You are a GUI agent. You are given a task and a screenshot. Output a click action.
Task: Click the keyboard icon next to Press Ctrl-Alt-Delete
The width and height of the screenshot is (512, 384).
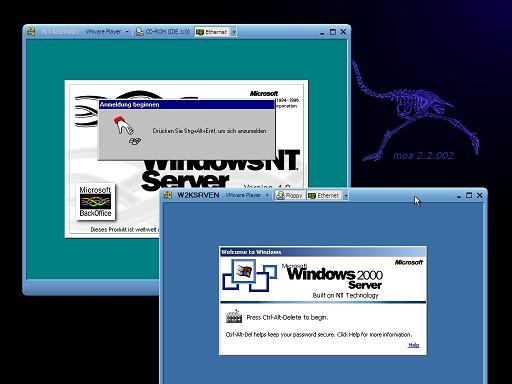pyautogui.click(x=234, y=317)
